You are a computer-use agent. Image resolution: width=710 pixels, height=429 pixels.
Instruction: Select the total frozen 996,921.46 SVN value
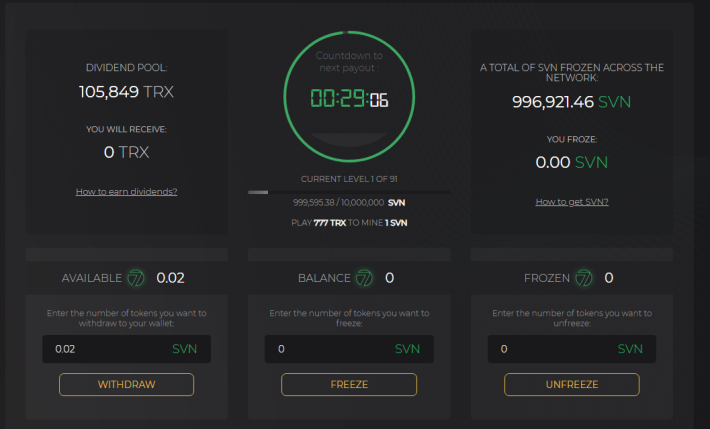(x=572, y=102)
